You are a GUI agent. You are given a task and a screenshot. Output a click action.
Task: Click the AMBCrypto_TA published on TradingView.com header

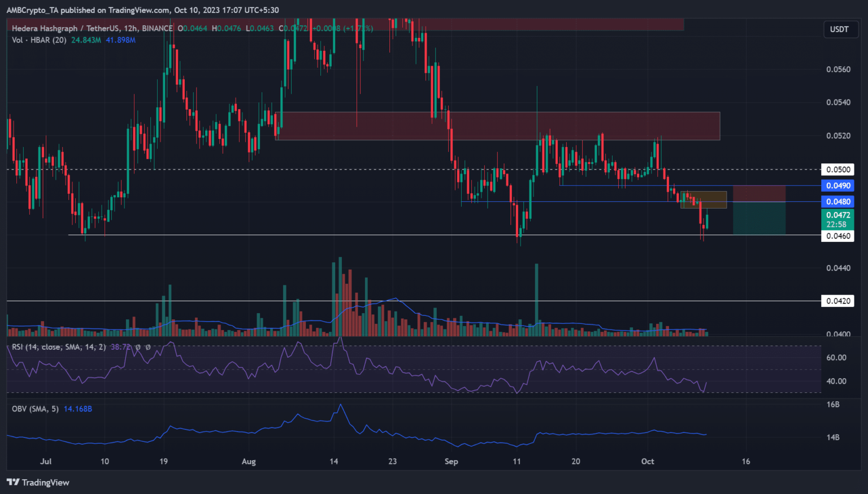(142, 10)
